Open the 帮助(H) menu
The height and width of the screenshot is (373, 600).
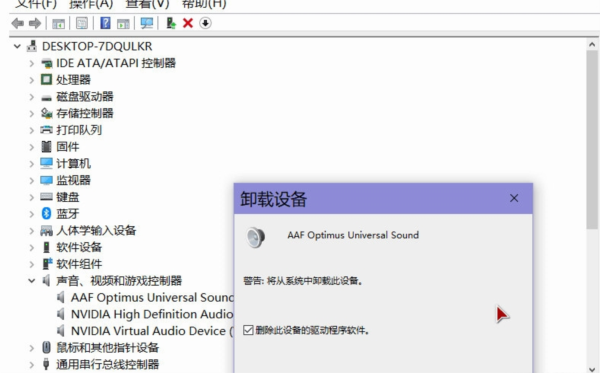204,4
